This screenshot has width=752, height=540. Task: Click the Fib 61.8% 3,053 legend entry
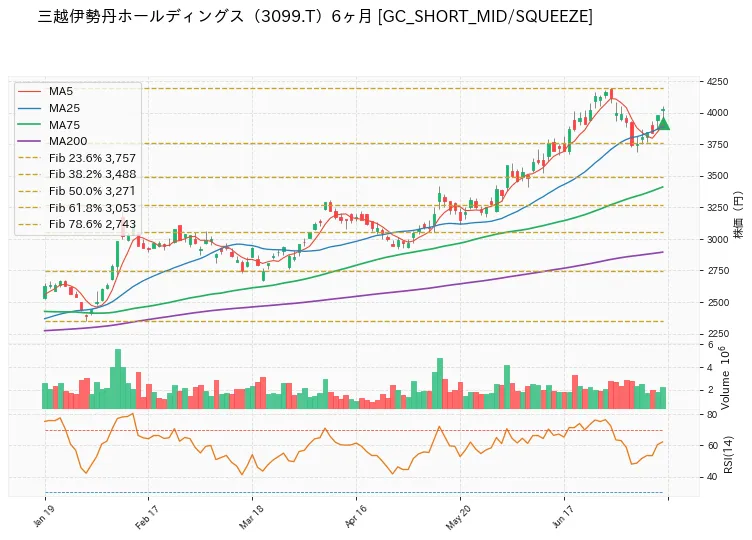77,208
